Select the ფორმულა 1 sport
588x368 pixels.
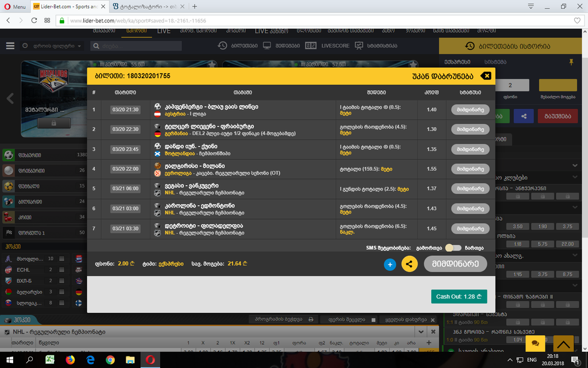44,233
